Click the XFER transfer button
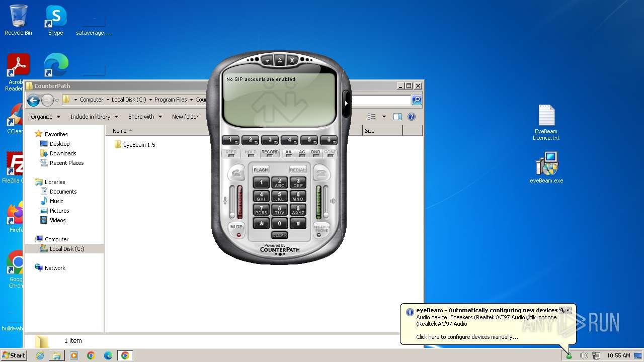644x362 pixels. (231, 153)
